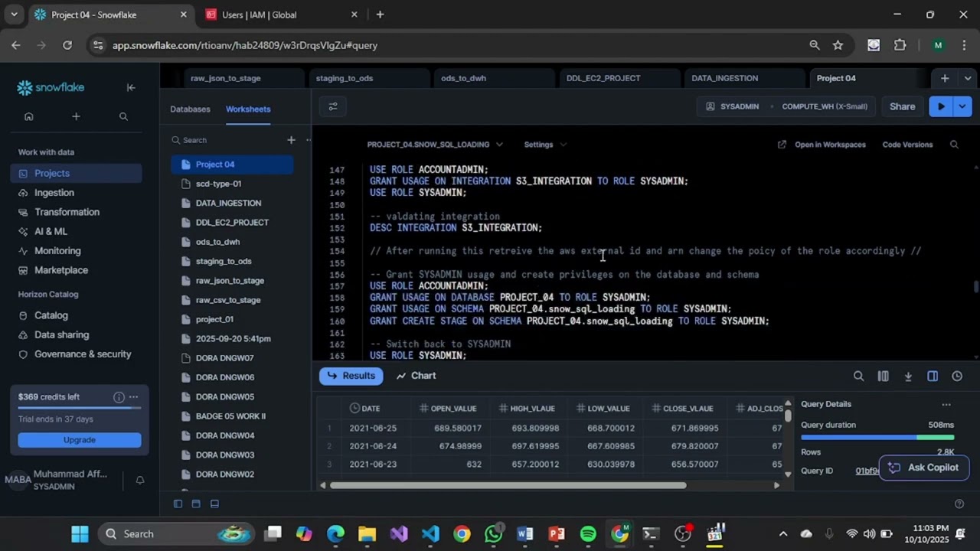Image resolution: width=980 pixels, height=551 pixels.
Task: Collapse the Snowflake navigation sidebar
Action: pos(131,87)
